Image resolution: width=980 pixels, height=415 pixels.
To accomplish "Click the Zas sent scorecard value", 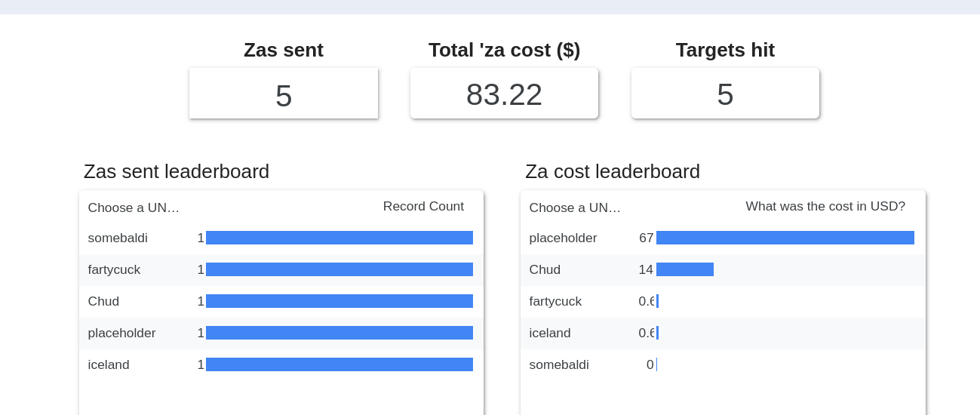I will (x=284, y=96).
